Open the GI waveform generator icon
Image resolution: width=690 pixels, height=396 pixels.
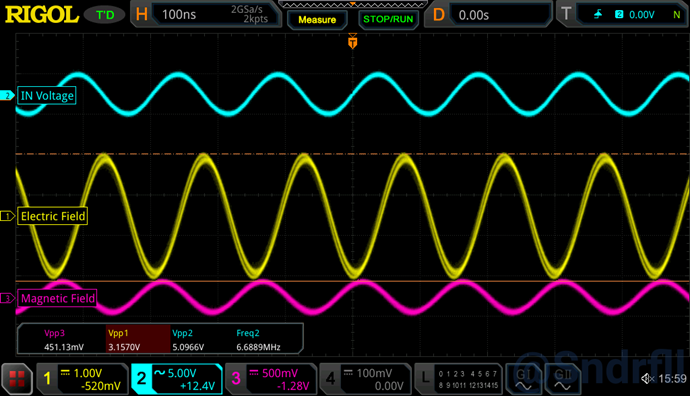(524, 379)
